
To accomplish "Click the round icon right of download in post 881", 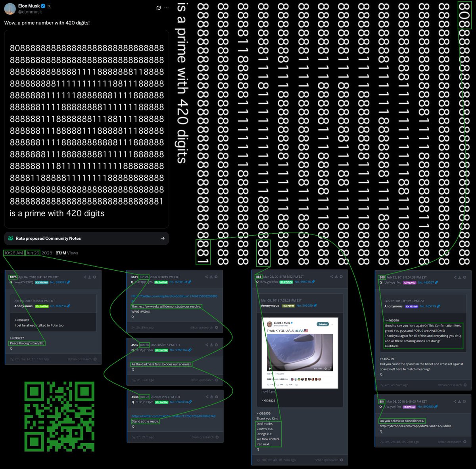I will point(464,401).
